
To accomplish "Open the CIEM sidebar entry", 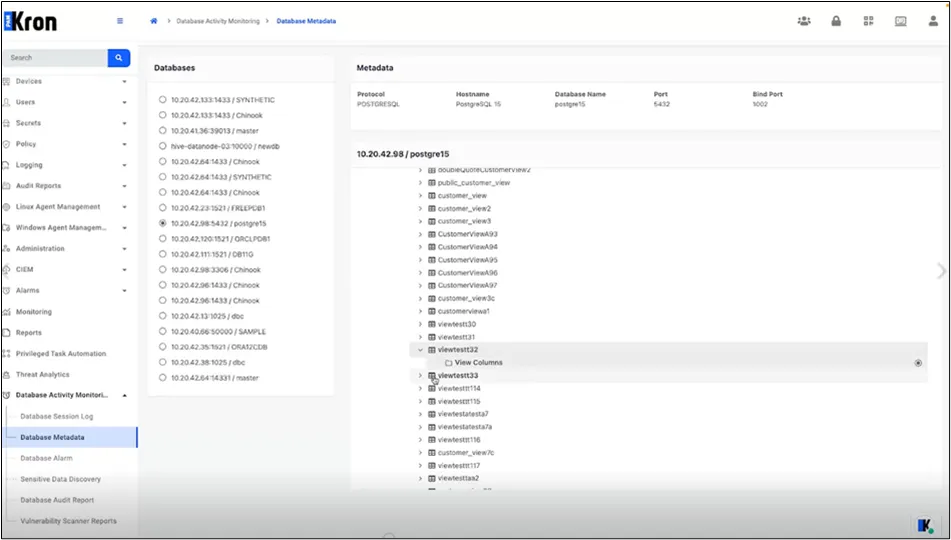I will tap(25, 270).
